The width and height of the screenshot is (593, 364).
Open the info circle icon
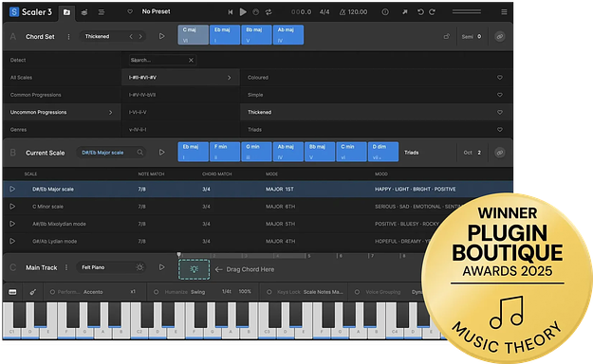(385, 12)
